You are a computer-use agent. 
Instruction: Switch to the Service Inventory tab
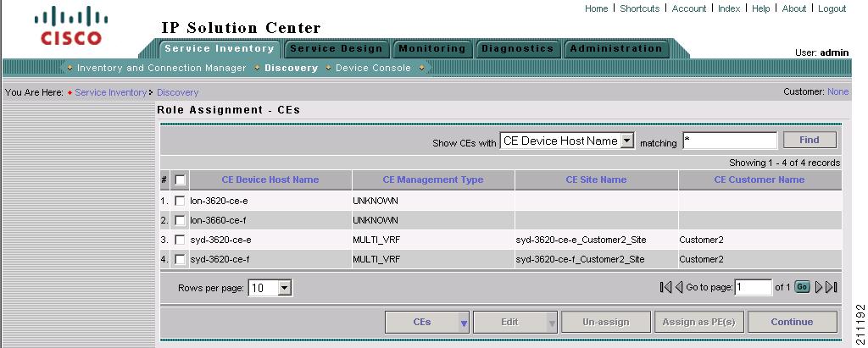pyautogui.click(x=220, y=48)
